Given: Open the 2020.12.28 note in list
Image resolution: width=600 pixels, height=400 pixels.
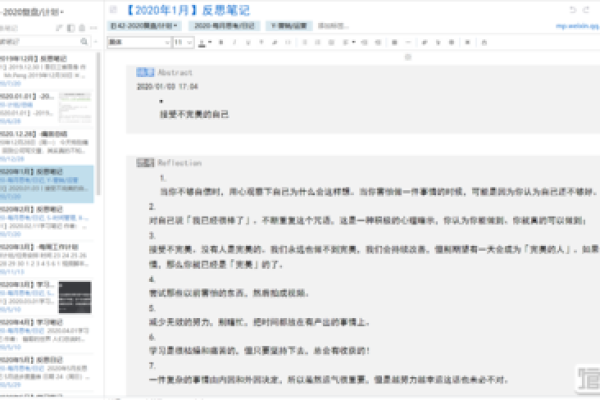Looking at the screenshot, I should click(47, 146).
